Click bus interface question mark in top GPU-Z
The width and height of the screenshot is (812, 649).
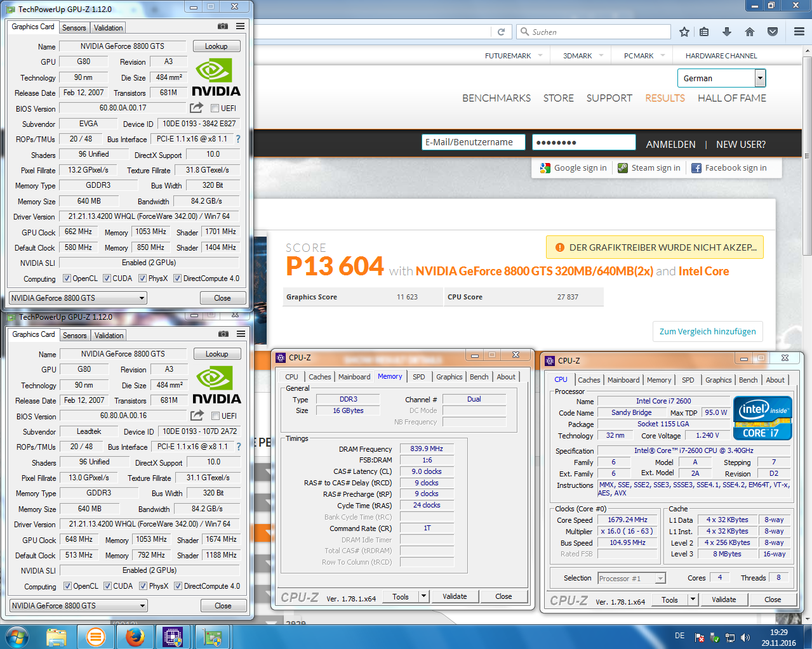tap(238, 139)
